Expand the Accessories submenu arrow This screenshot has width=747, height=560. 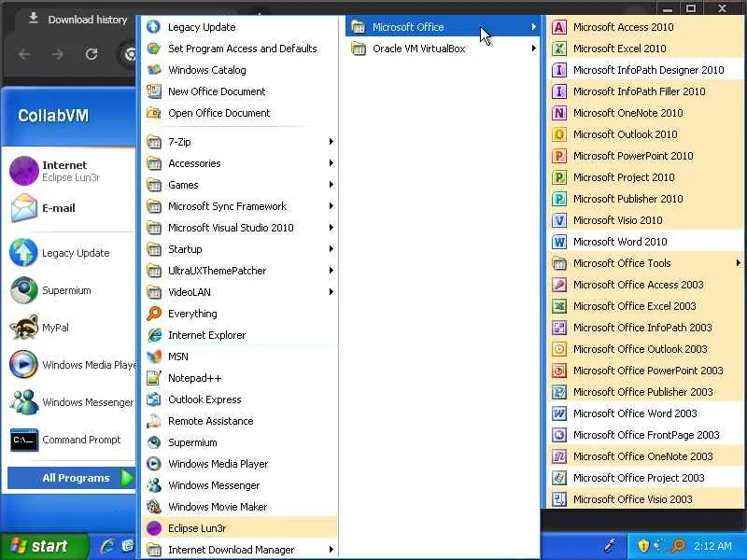pyautogui.click(x=331, y=163)
